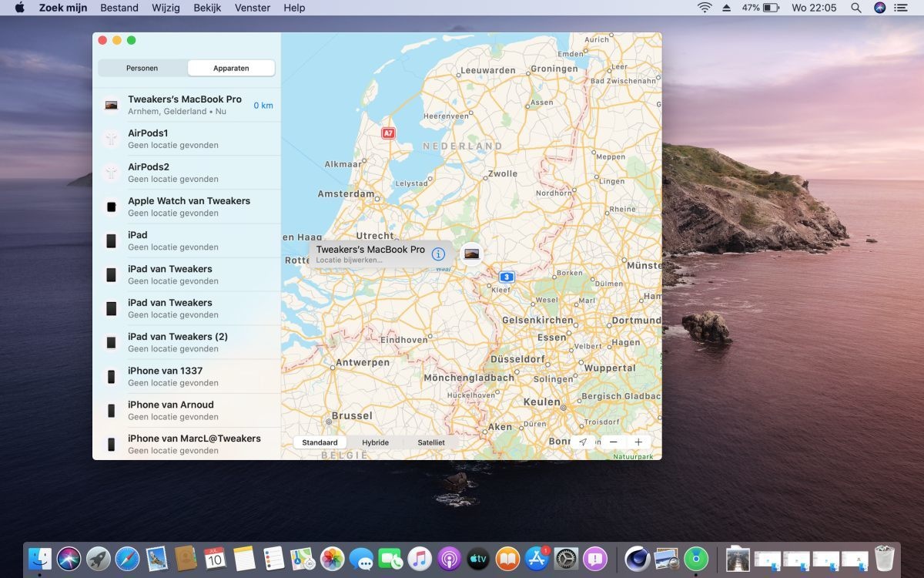Open System Preferences in the dock

[566, 559]
